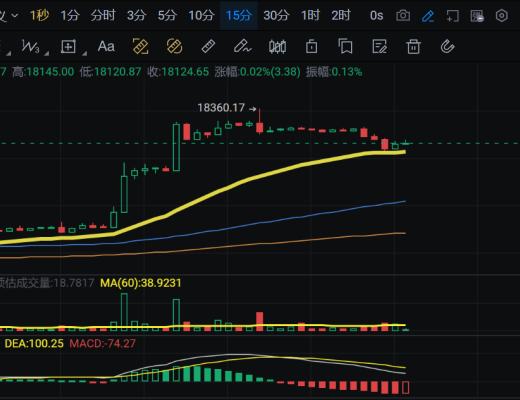Select the yellow boxed ruler tool
Image resolution: width=520 pixels, height=400 pixels.
pos(140,46)
